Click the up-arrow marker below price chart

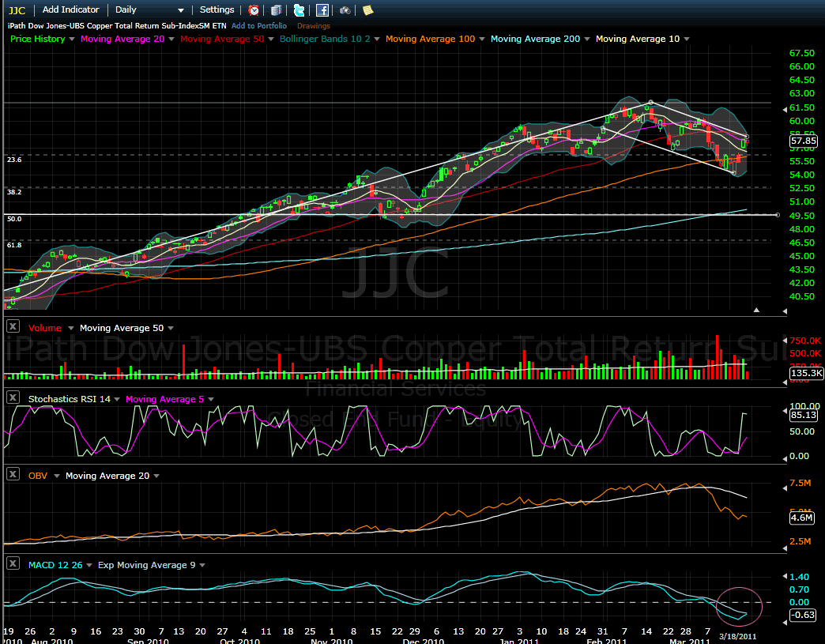click(756, 311)
